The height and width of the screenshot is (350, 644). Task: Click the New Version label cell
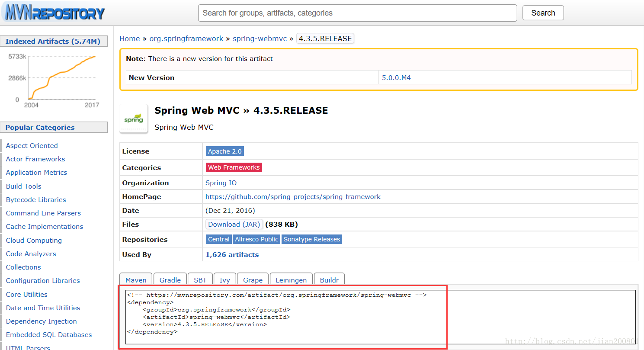click(252, 78)
